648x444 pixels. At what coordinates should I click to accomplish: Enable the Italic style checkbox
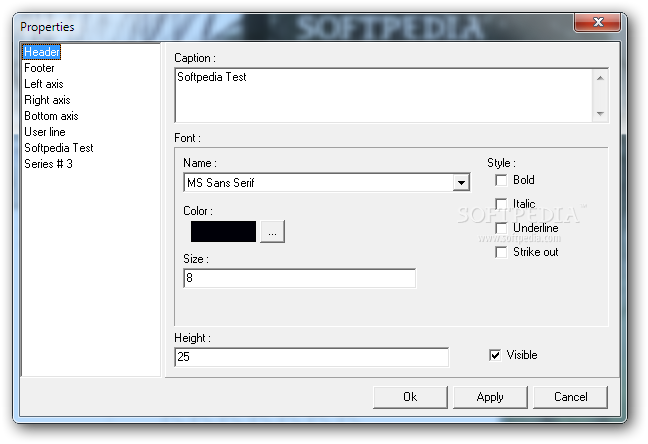pos(501,204)
